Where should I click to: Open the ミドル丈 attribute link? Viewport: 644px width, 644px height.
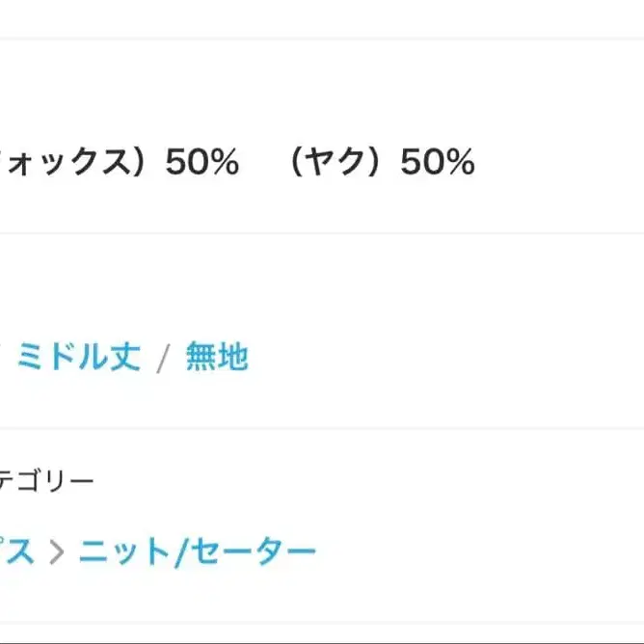(x=78, y=358)
